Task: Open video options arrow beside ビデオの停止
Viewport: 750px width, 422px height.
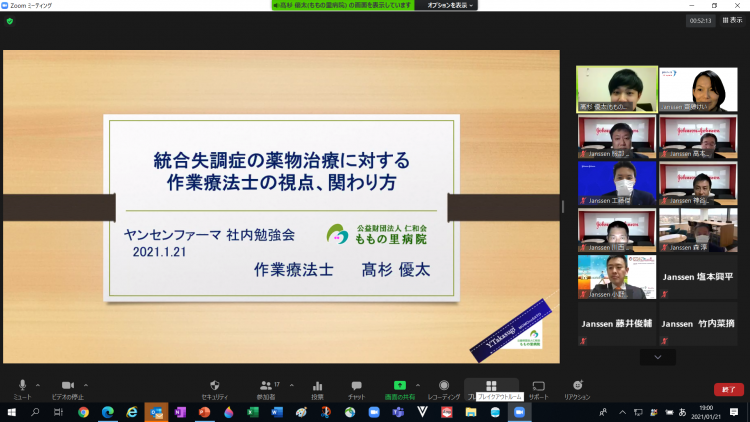Action: pyautogui.click(x=86, y=385)
